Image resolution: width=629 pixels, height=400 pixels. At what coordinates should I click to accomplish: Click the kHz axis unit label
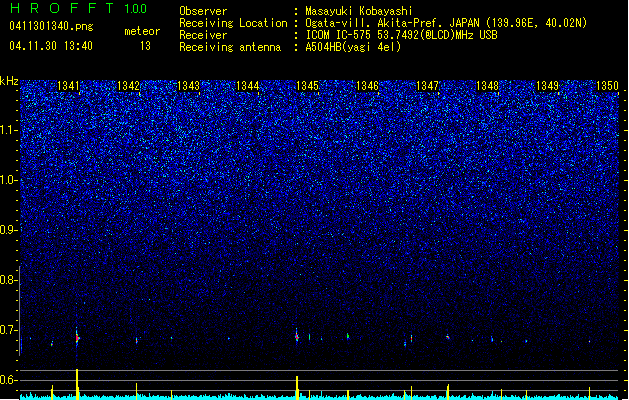(x=9, y=81)
